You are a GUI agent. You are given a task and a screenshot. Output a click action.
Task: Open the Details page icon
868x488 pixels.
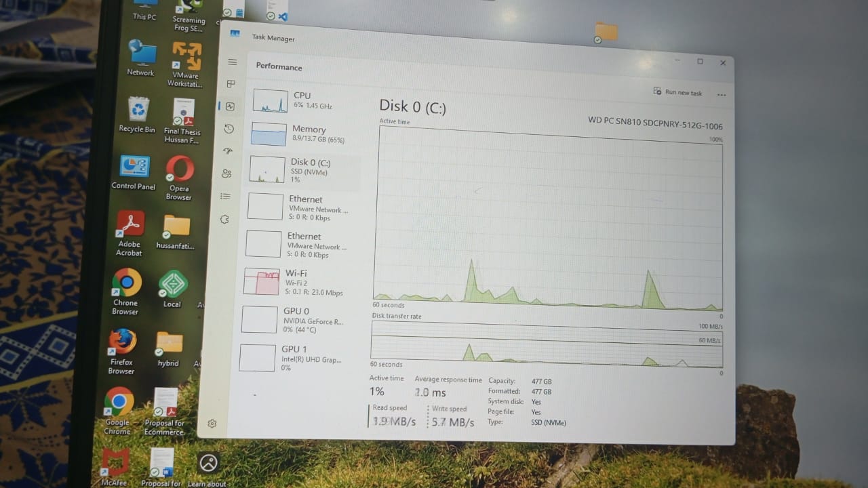coord(226,197)
